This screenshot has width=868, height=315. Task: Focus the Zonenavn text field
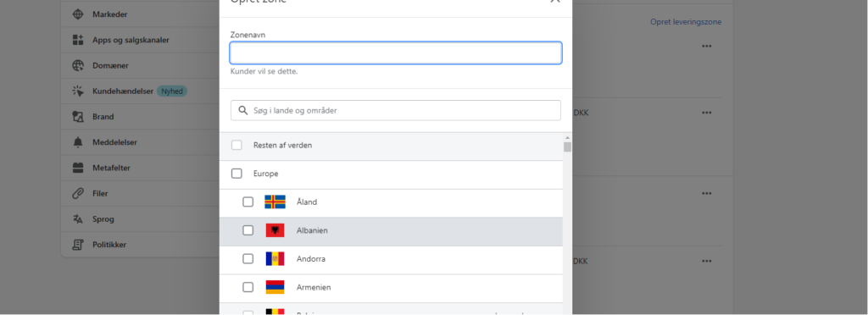[396, 53]
